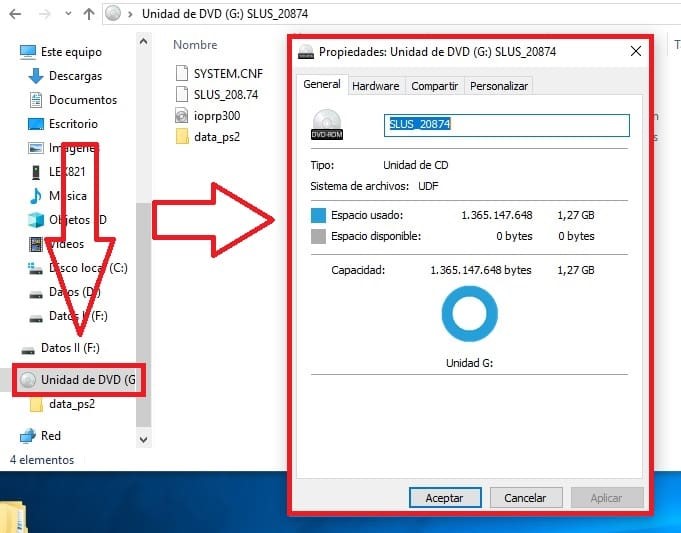
Task: Click the Descargas download arrow icon
Action: click(x=36, y=76)
